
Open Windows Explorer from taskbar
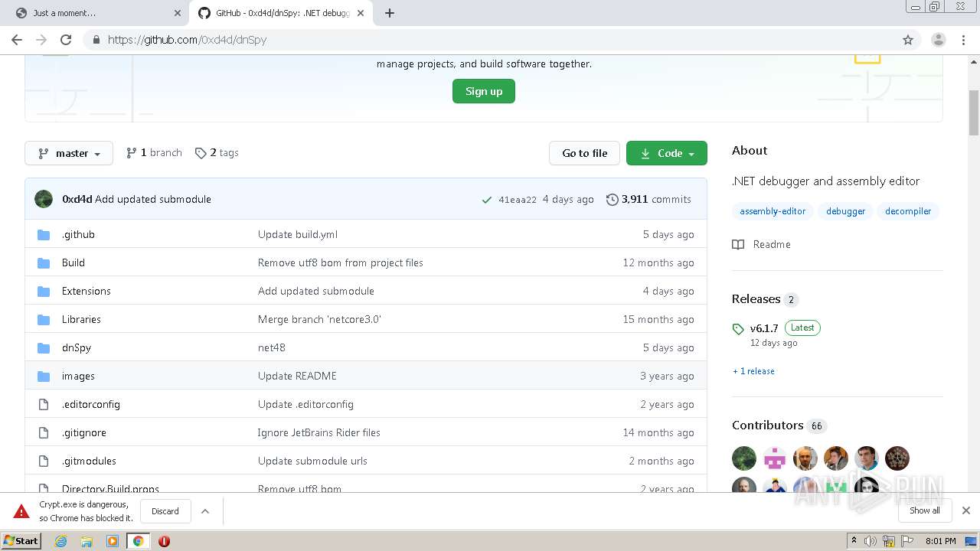87,541
